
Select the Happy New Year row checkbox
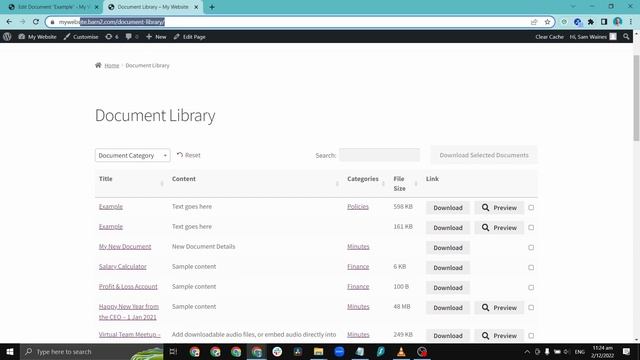point(531,307)
